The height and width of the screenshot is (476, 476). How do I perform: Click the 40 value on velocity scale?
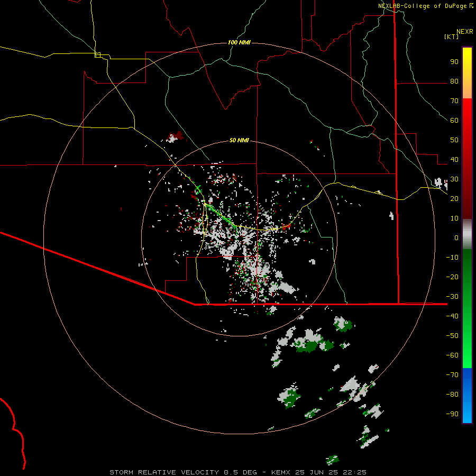(x=454, y=159)
